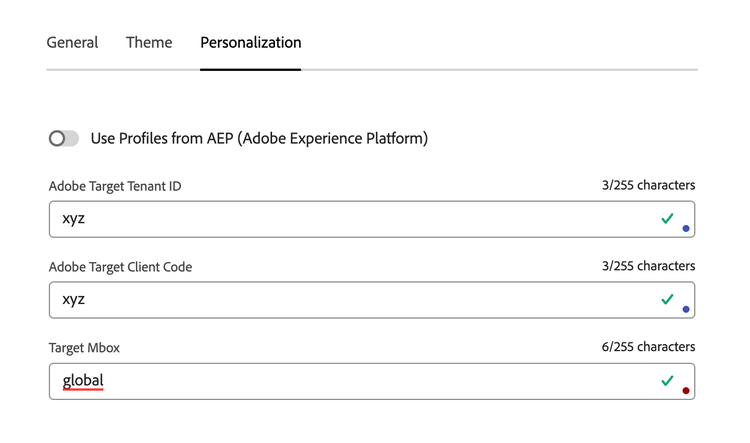Screen dimensions: 750x443
Task: Select the Personalization tab
Action: (x=251, y=43)
